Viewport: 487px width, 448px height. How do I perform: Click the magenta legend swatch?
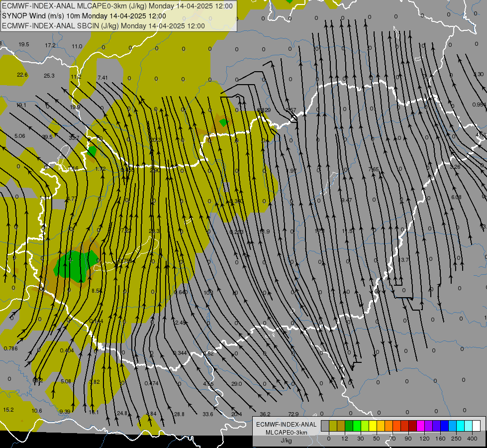tap(420, 426)
